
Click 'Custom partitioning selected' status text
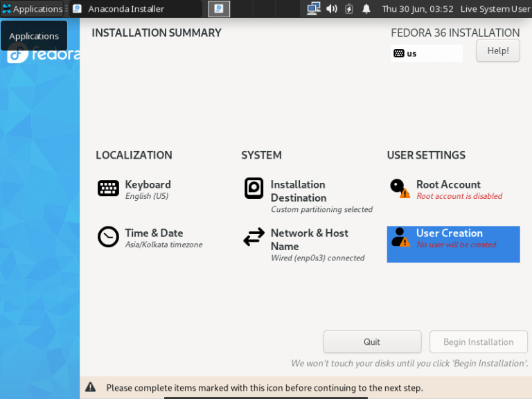pyautogui.click(x=321, y=209)
